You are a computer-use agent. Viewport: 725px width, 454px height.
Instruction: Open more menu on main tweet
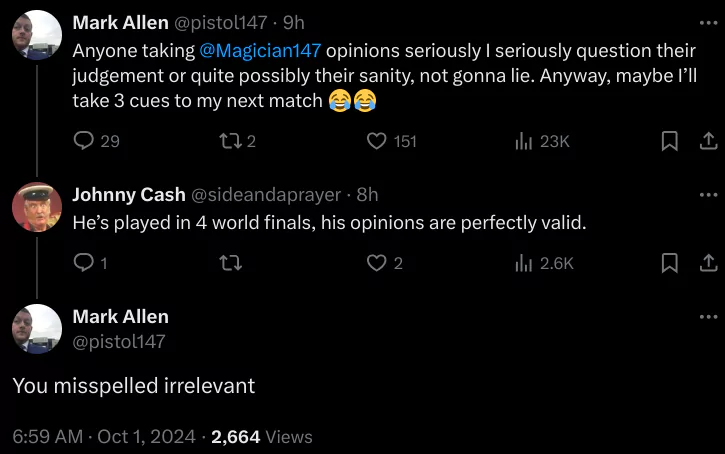(x=708, y=316)
